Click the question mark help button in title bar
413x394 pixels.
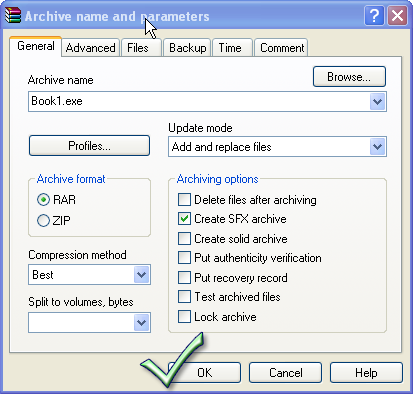(x=374, y=16)
